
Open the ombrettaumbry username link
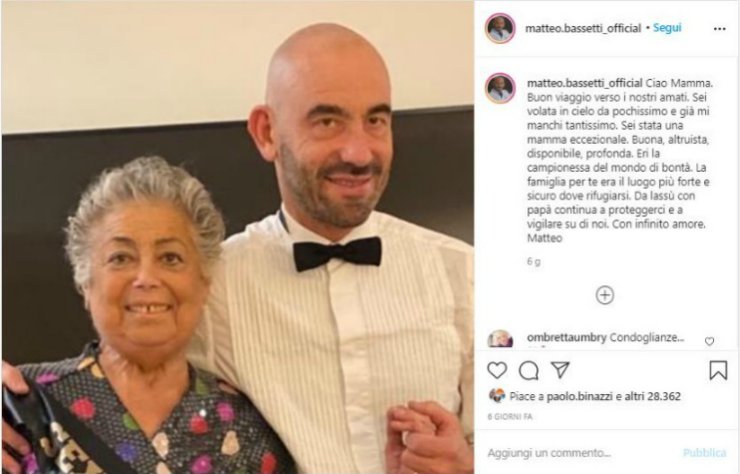(566, 338)
